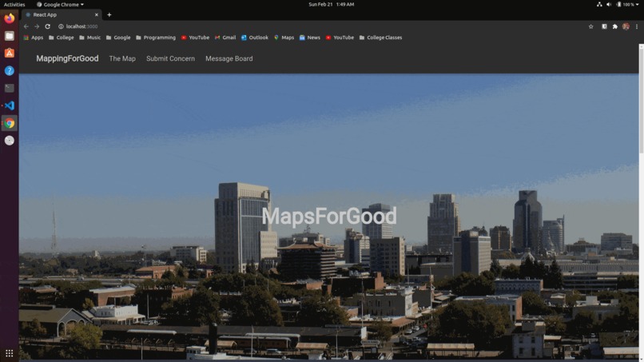Open the system menu arrow
This screenshot has width=644, height=362.
[x=638, y=5]
